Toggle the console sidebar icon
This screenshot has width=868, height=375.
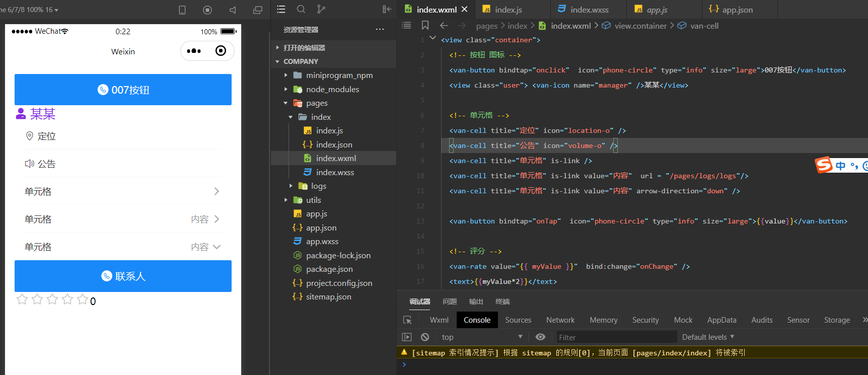coord(407,337)
